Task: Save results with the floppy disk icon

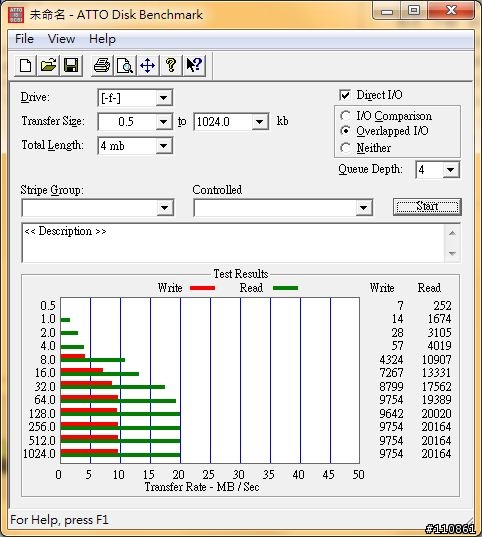Action: click(71, 65)
